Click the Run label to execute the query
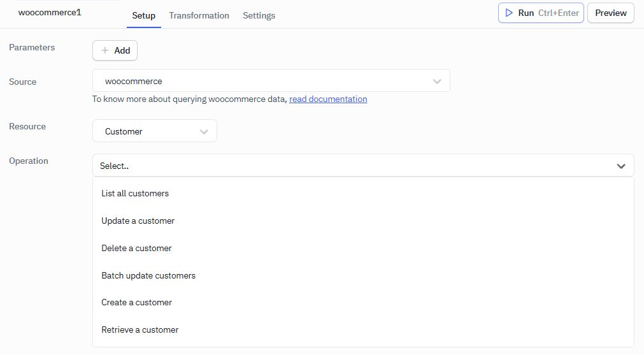Viewport: 644px width, 355px height. click(526, 13)
